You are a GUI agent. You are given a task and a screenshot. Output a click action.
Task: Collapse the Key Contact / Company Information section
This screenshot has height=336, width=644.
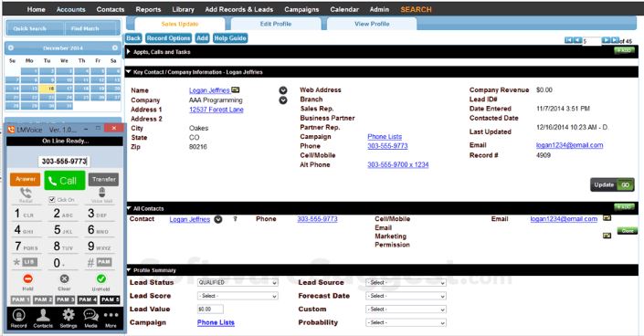tap(129, 72)
